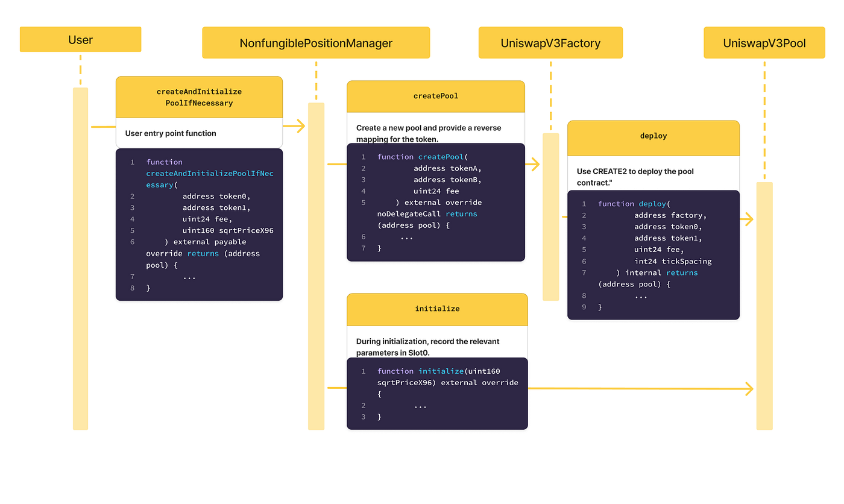This screenshot has height=504, width=844.
Task: Select the UniswapV3Pool participant header
Action: [x=764, y=43]
